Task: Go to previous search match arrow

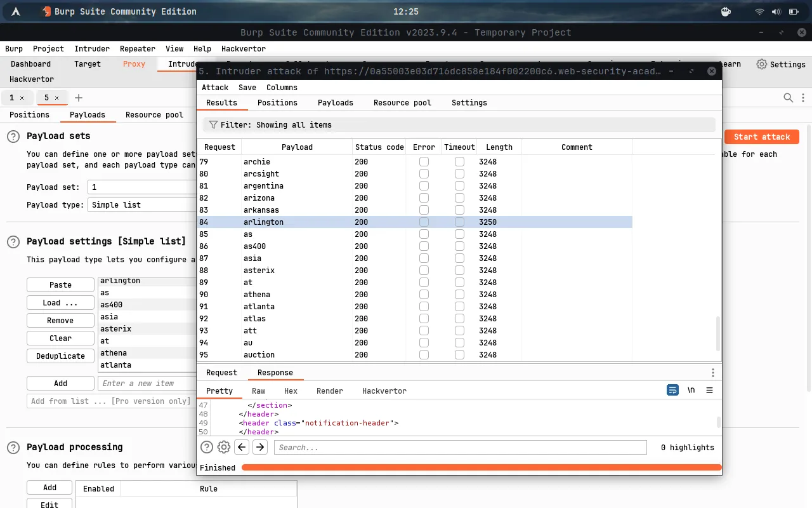Action: [x=242, y=447]
